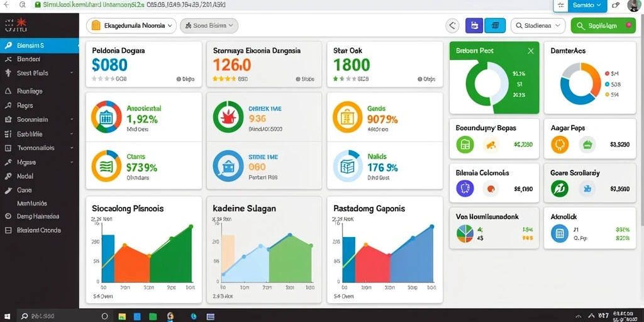Close the green Sroben Pect card
The width and height of the screenshot is (644, 322).
531,51
